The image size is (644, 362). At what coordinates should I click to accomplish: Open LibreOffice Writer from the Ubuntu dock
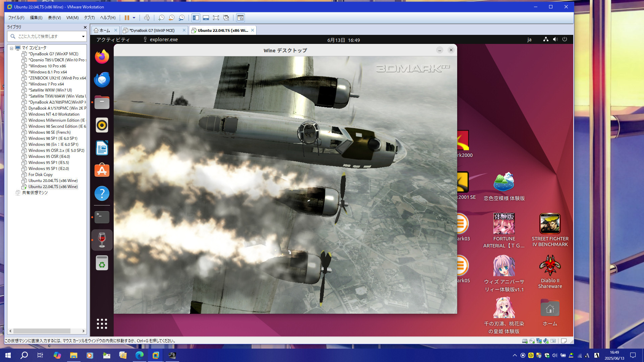pyautogui.click(x=102, y=148)
